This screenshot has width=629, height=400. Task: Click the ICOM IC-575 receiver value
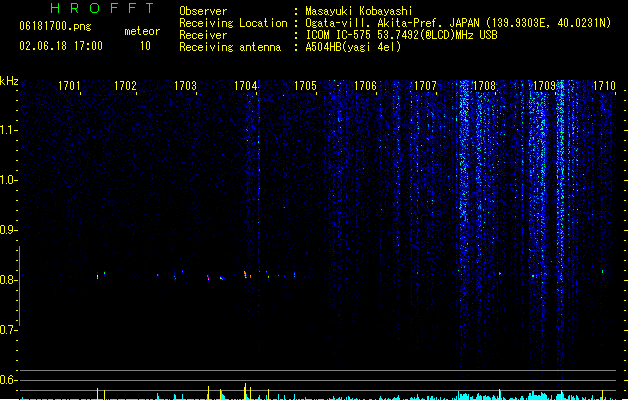(x=402, y=35)
